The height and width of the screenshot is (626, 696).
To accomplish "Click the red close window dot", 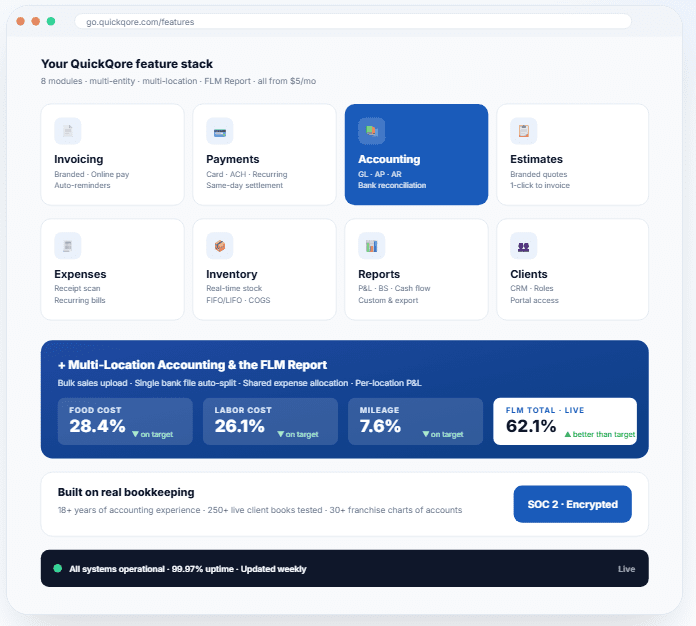I will click(x=20, y=21).
